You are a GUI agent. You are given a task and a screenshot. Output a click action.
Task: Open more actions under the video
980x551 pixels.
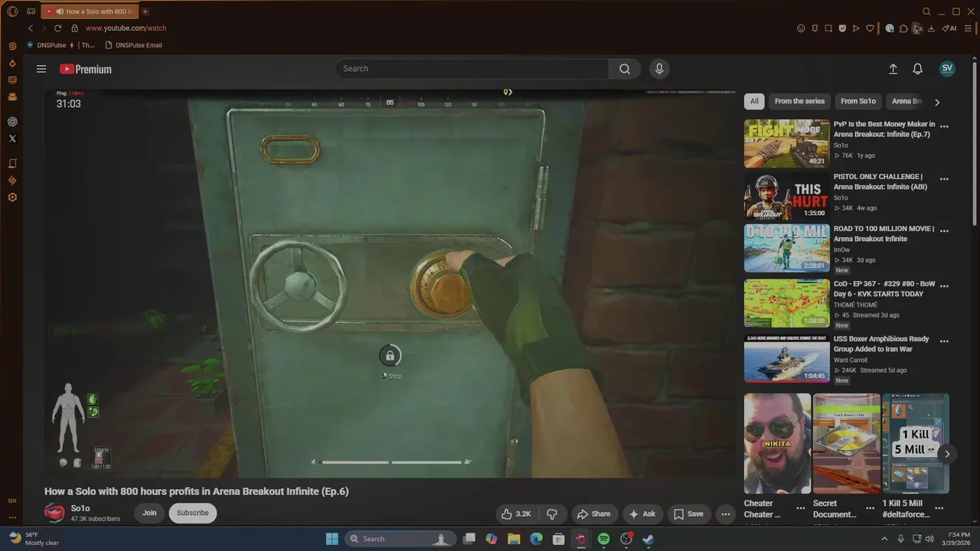coord(725,514)
